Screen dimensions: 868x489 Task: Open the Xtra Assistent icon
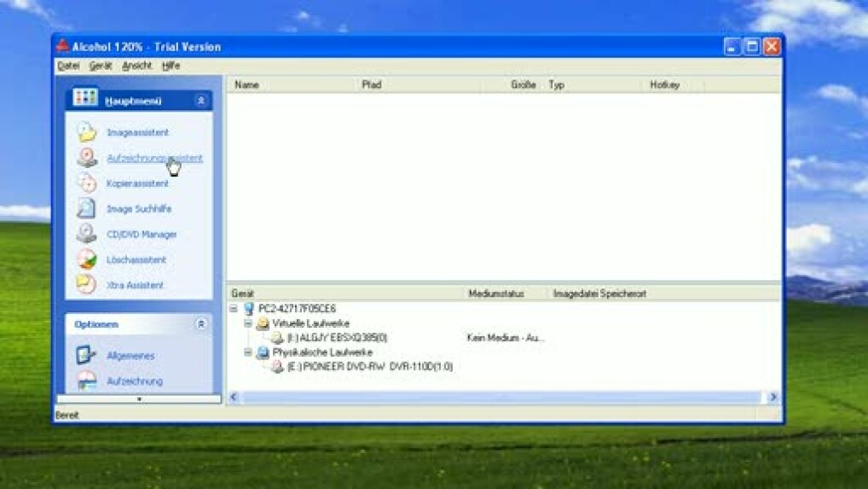pos(86,285)
